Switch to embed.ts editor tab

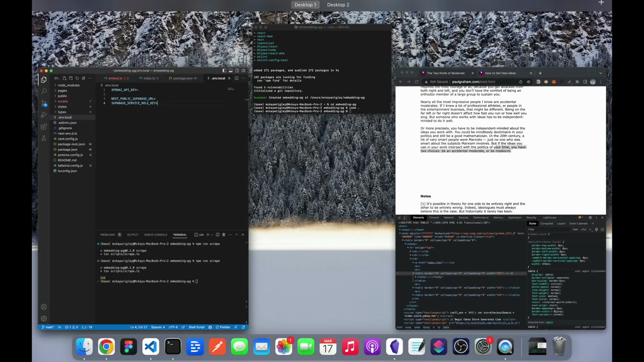[118, 78]
